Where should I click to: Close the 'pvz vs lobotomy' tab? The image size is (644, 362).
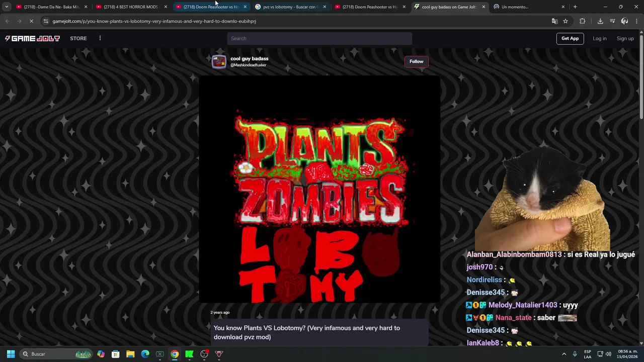click(x=325, y=7)
